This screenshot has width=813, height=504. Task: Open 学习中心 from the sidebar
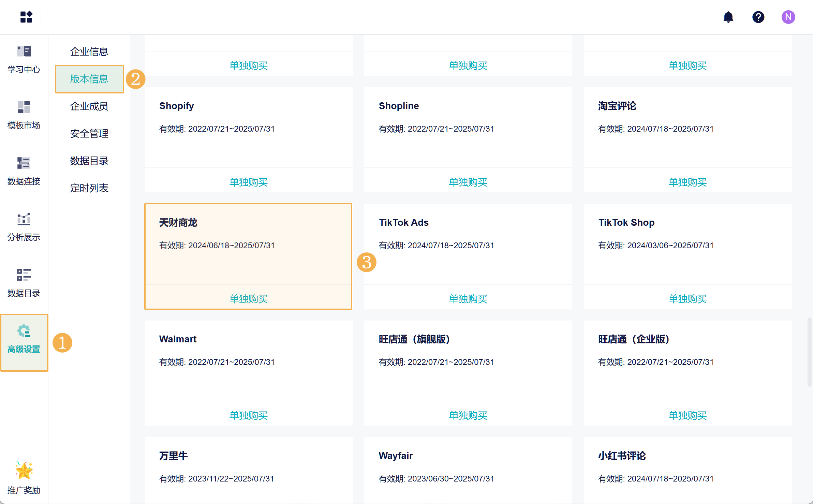[24, 59]
